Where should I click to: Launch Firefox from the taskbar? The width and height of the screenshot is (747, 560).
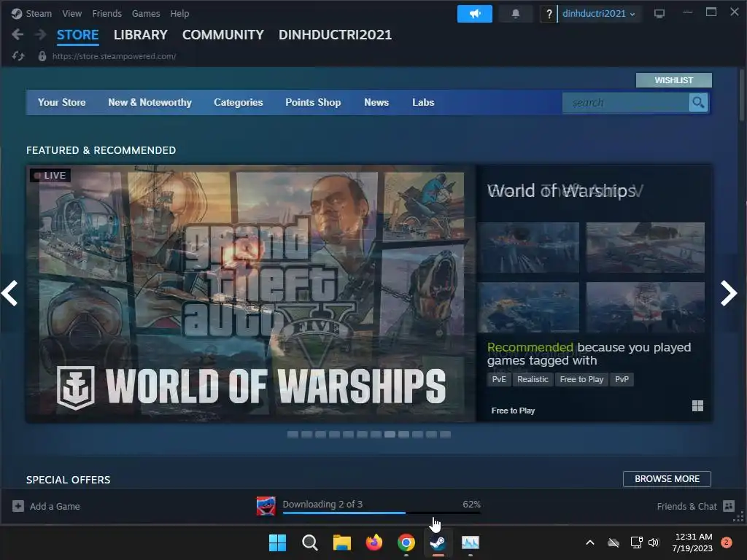coord(374,542)
